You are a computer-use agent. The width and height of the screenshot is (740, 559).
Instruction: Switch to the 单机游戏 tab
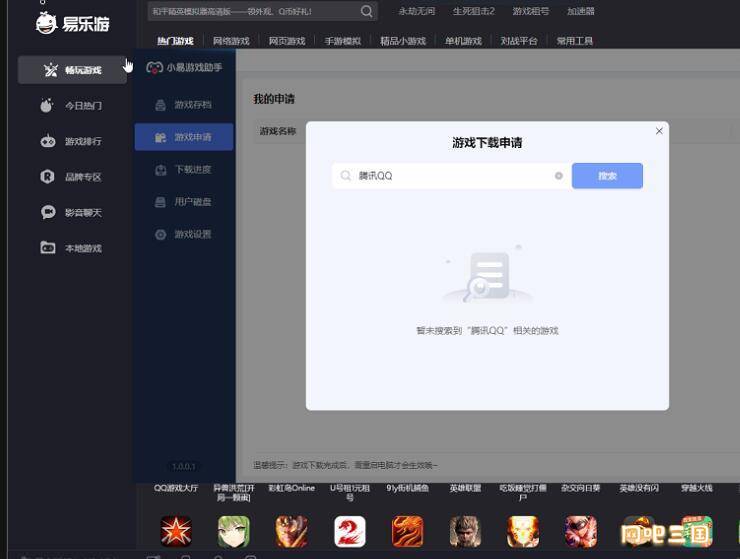pyautogui.click(x=463, y=41)
